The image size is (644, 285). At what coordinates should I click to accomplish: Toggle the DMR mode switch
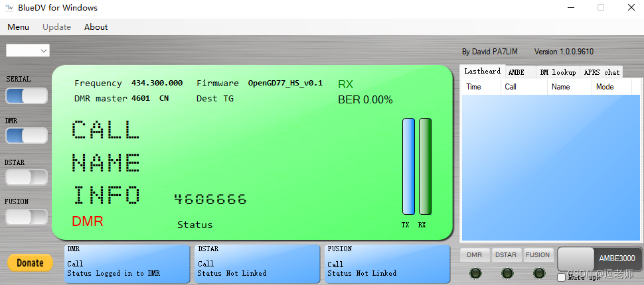[x=27, y=135]
